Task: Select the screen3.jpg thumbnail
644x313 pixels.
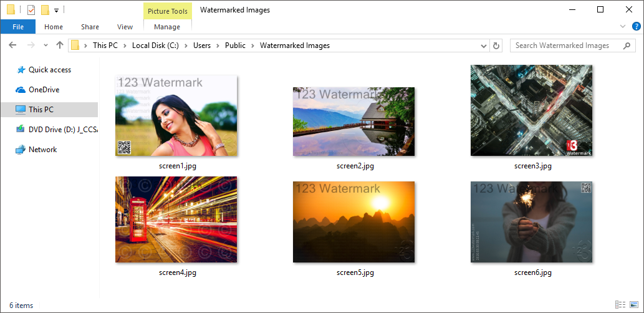Action: (531, 110)
